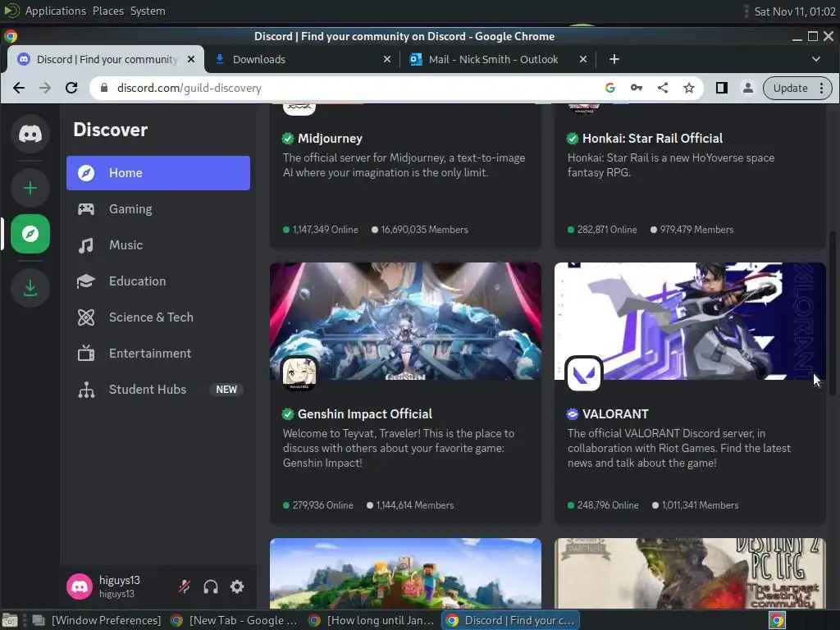The height and width of the screenshot is (630, 840).
Task: Click the Add a Server plus icon
Action: click(30, 188)
